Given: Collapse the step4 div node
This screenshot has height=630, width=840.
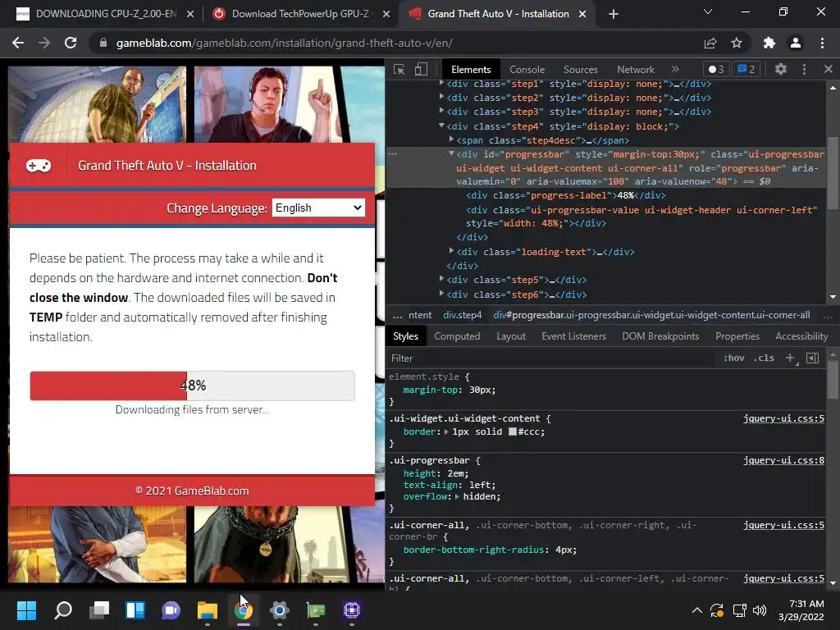Looking at the screenshot, I should tap(441, 126).
